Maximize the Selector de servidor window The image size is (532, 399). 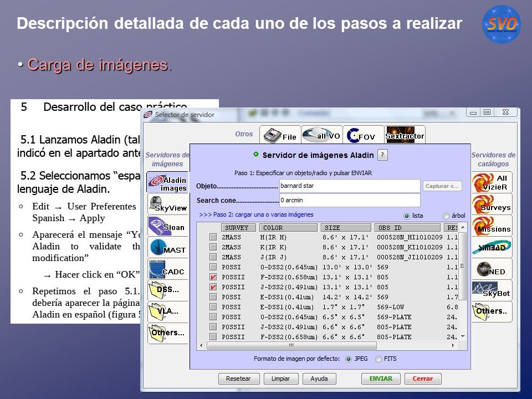[487, 112]
